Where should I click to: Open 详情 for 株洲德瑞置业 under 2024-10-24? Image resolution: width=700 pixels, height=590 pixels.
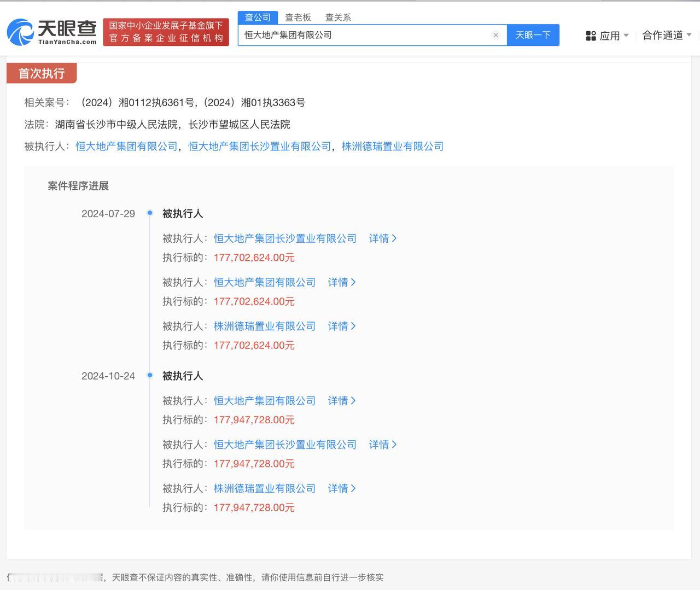point(342,488)
